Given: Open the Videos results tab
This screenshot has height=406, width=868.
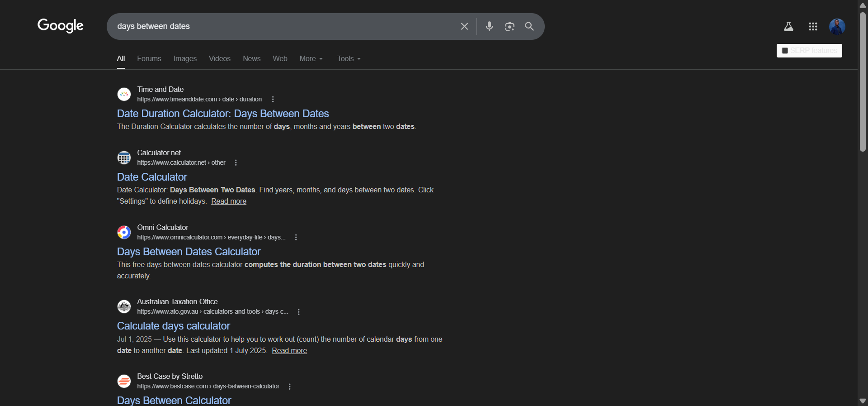Looking at the screenshot, I should tap(220, 59).
